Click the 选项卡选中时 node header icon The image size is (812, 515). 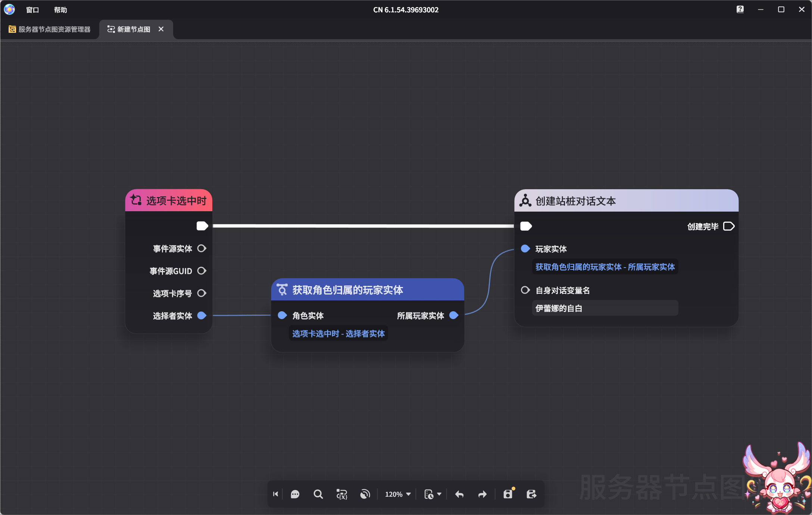[x=136, y=200]
